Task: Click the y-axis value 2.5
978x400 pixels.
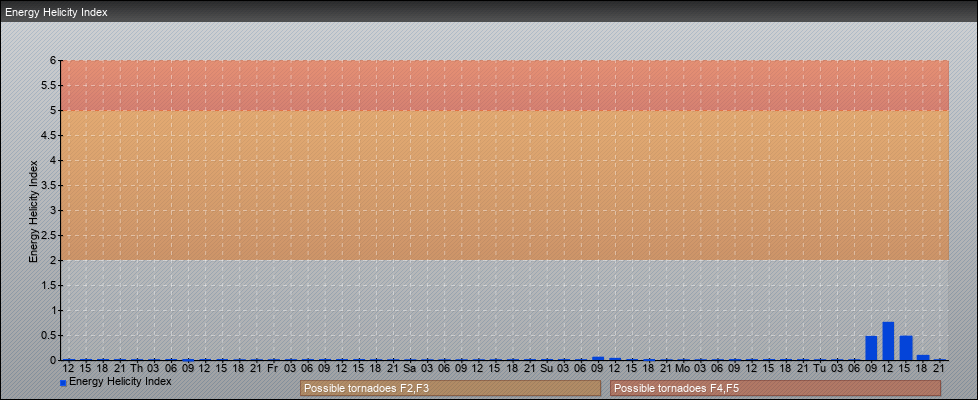Action: click(49, 235)
